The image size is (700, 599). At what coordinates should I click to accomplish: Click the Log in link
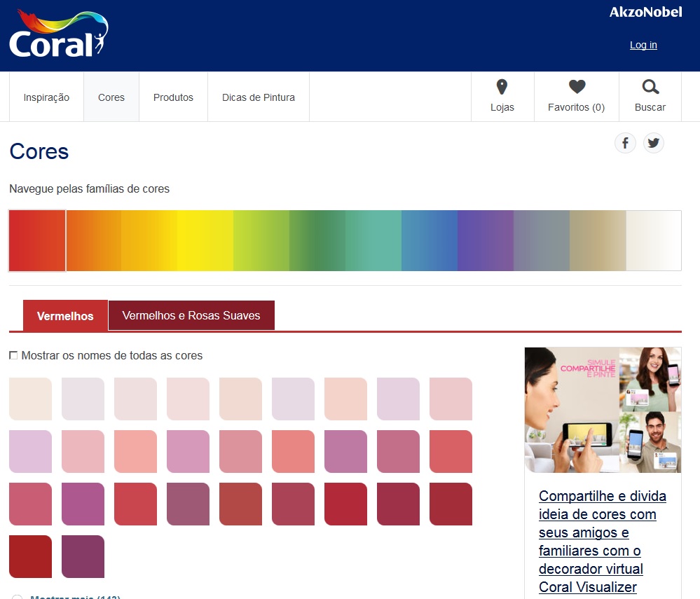tap(643, 45)
